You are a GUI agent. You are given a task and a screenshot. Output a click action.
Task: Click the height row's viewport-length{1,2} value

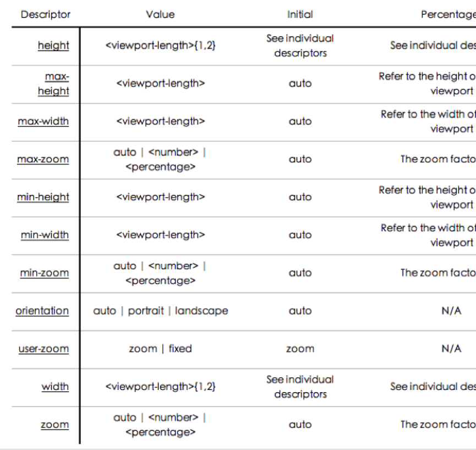[161, 46]
